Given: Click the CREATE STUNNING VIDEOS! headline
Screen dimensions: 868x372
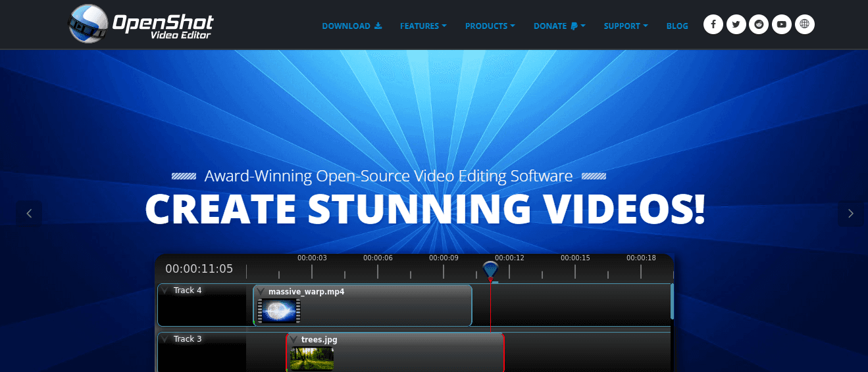Looking at the screenshot, I should (425, 209).
